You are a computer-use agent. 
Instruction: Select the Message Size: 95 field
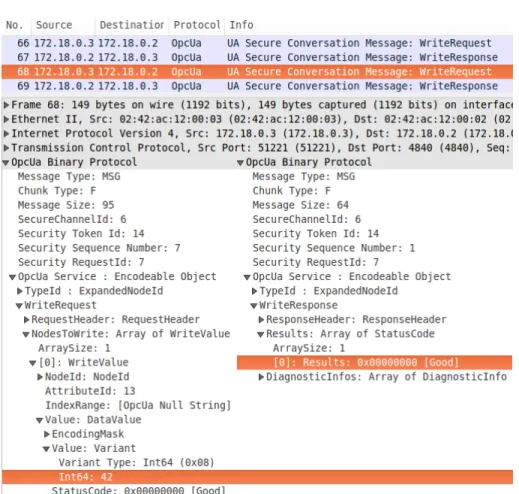(x=66, y=205)
